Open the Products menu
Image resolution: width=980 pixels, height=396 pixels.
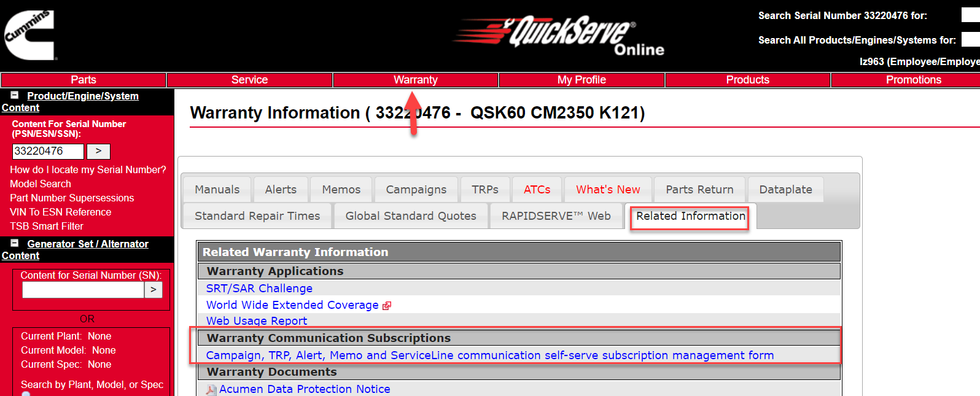(x=747, y=80)
